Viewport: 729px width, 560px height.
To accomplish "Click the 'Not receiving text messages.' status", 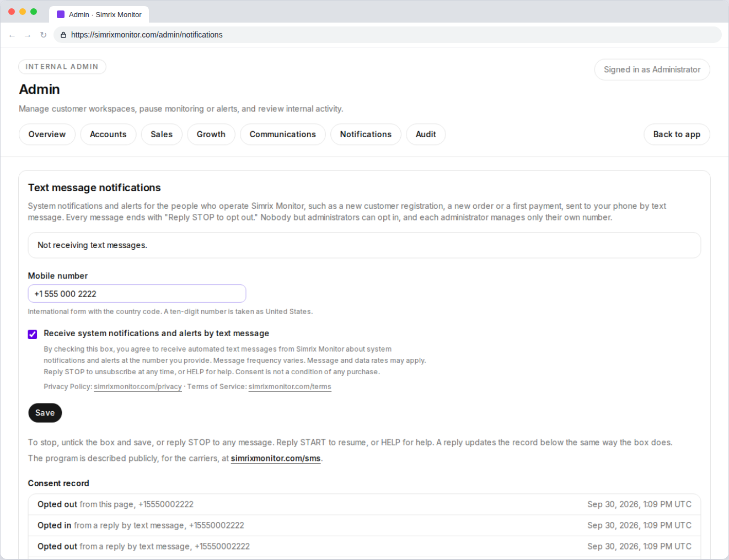I will (x=364, y=245).
